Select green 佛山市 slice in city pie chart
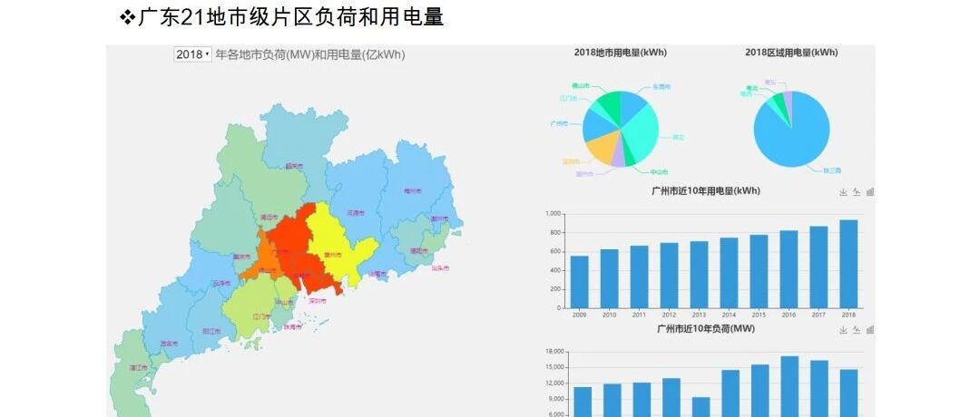980x417 pixels. tap(610, 103)
